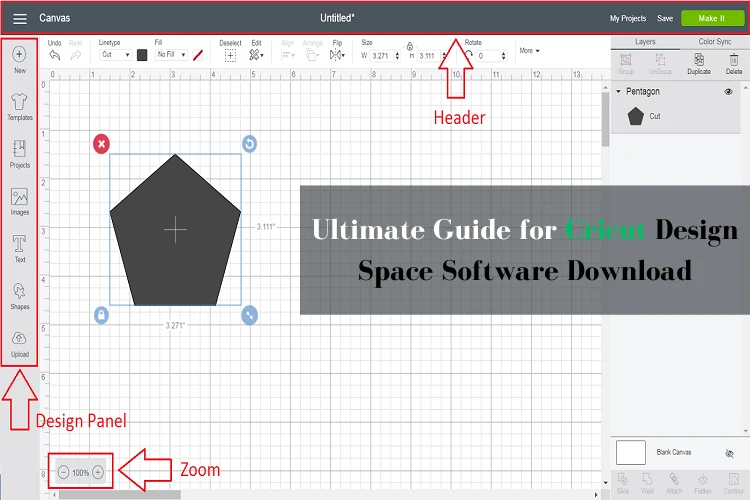Open the Templates panel
Viewport: 750px width, 500px height.
(x=19, y=103)
